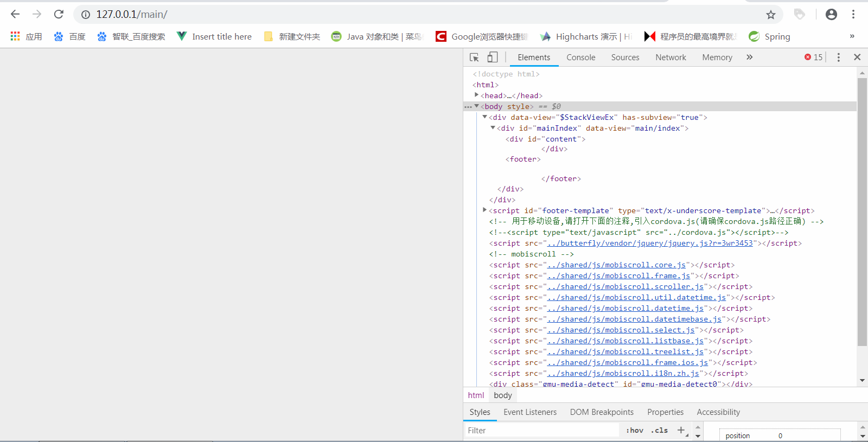This screenshot has width=868, height=442.
Task: Switch to the Memory tab
Action: (717, 57)
